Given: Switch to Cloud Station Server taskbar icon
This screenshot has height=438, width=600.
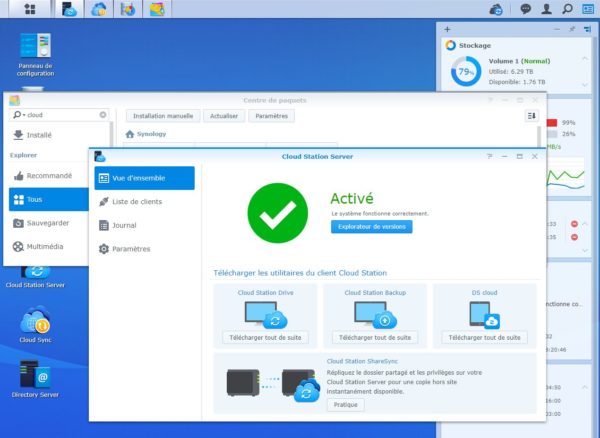Looking at the screenshot, I should pos(69,9).
